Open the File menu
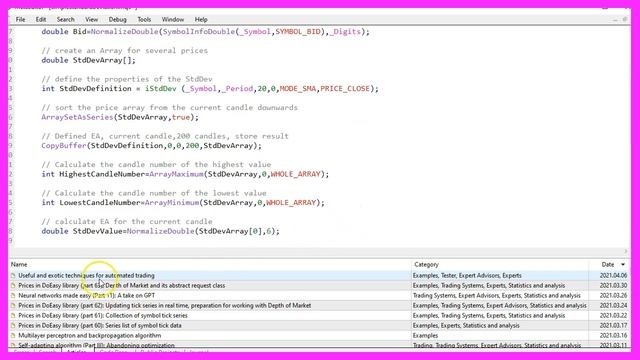The width and height of the screenshot is (640, 360). click(x=20, y=19)
